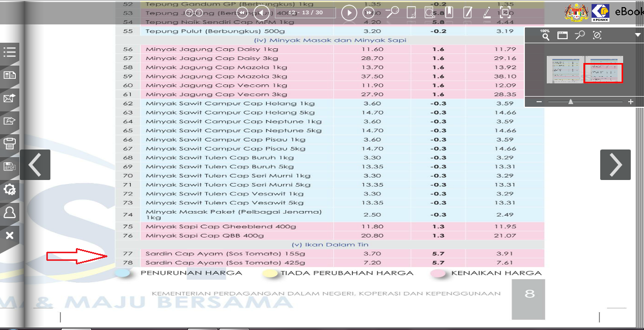Click 'Minyak Masak Paket (Pelbagai Jenama)' text

coord(234,212)
